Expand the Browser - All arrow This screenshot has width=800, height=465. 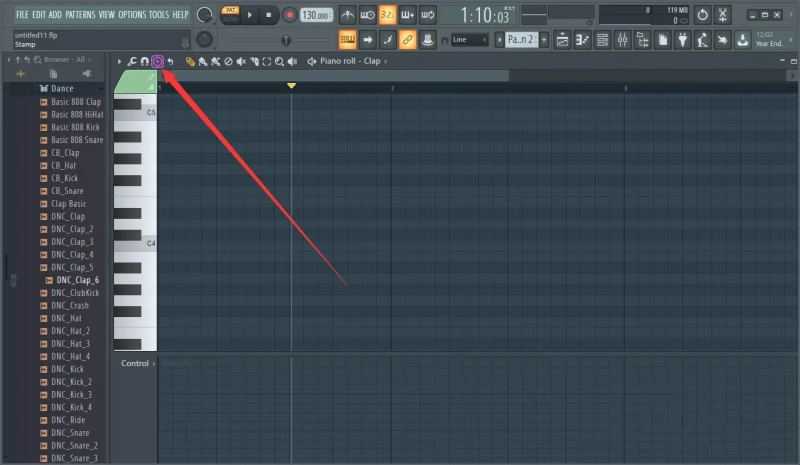pyautogui.click(x=90, y=60)
